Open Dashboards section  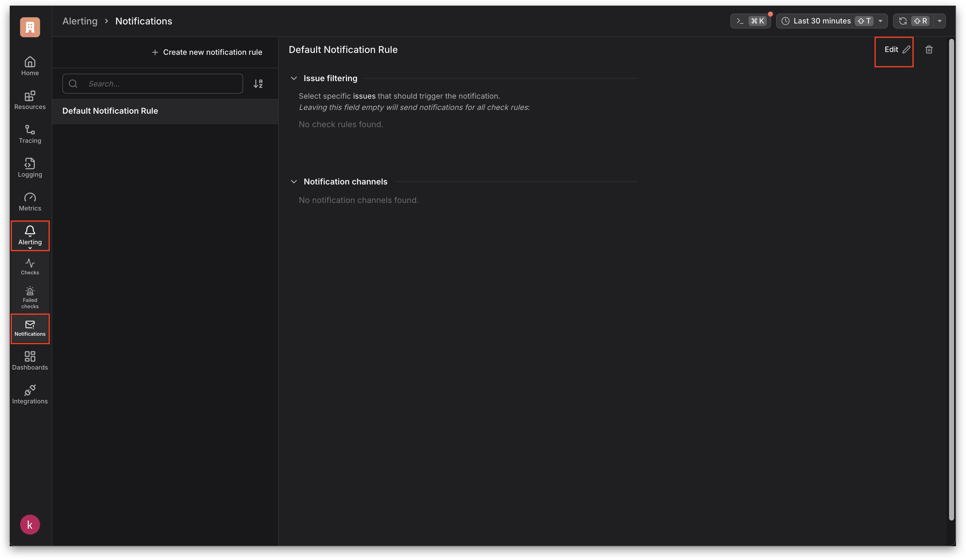point(30,361)
